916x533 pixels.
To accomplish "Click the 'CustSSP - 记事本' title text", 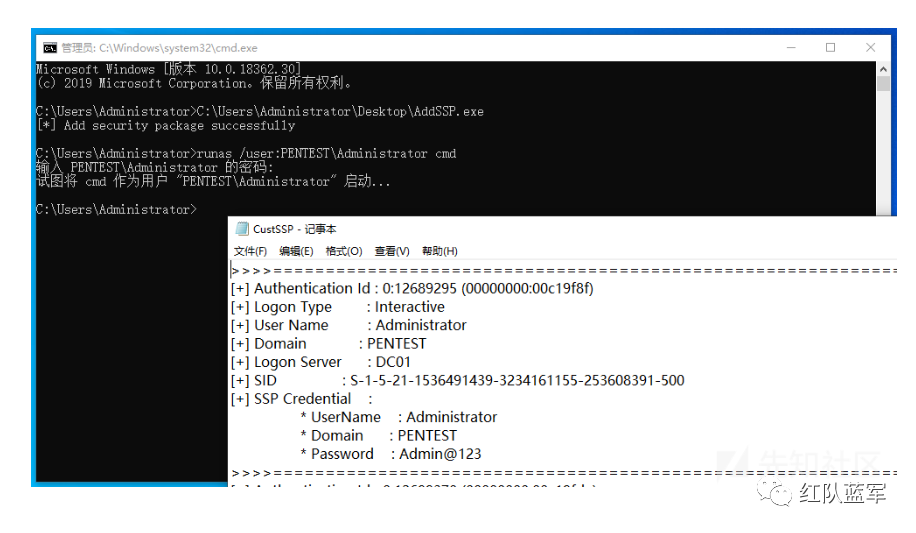I will 294,229.
